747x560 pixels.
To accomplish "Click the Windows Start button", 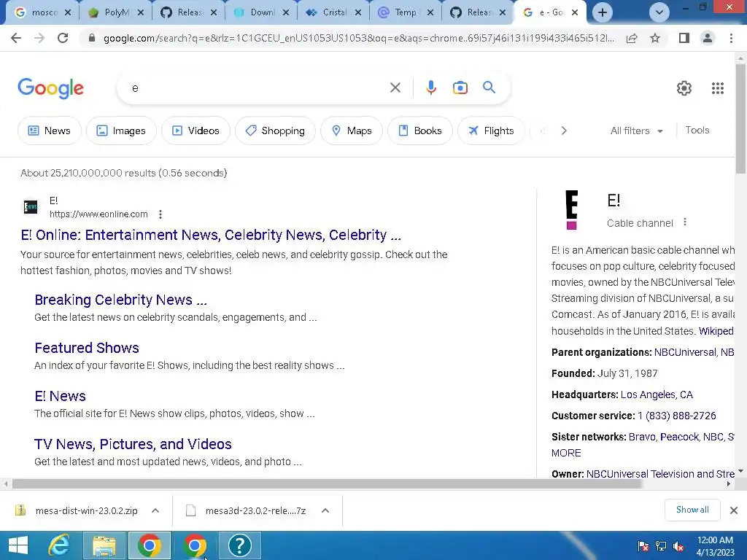I will pos(18,545).
